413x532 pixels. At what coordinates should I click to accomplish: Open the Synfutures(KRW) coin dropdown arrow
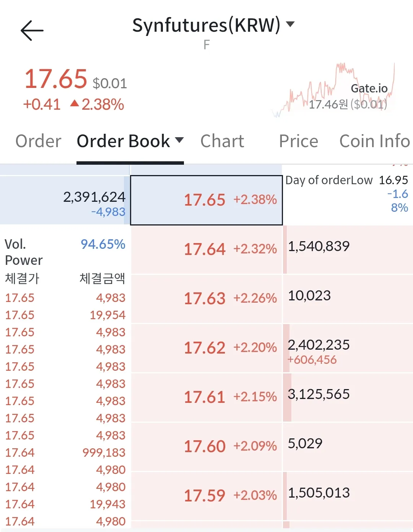pos(291,24)
